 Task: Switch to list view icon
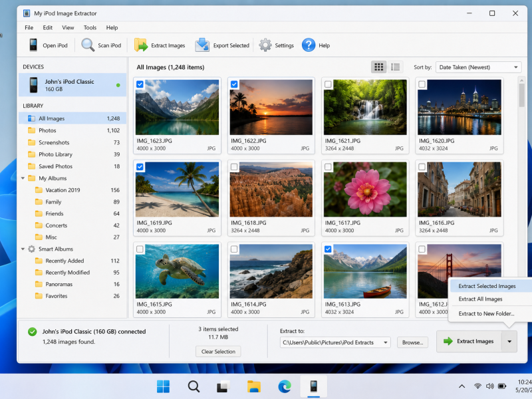[395, 67]
